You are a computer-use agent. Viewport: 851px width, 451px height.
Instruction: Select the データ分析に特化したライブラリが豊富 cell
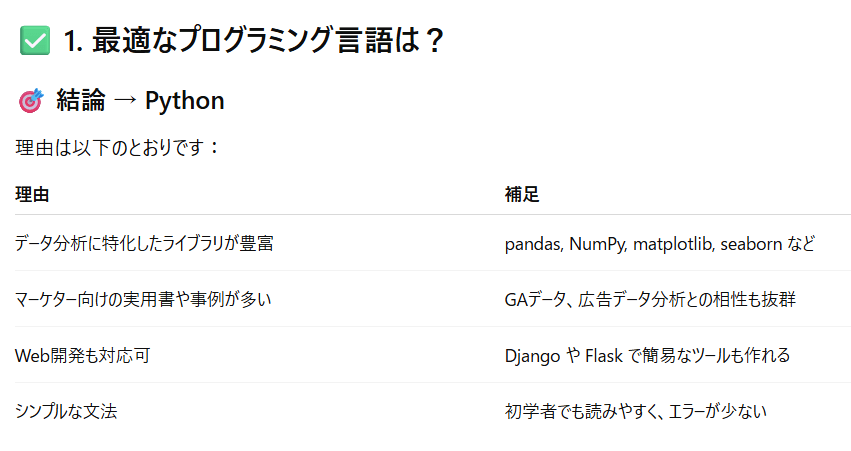tap(144, 243)
